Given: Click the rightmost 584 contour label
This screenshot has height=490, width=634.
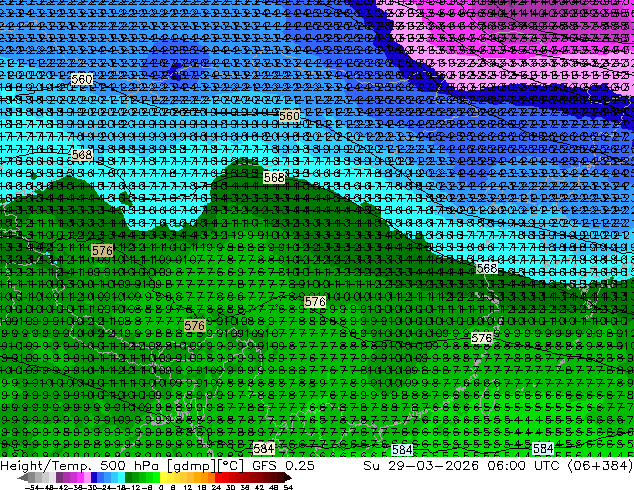Looking at the screenshot, I should (543, 448).
